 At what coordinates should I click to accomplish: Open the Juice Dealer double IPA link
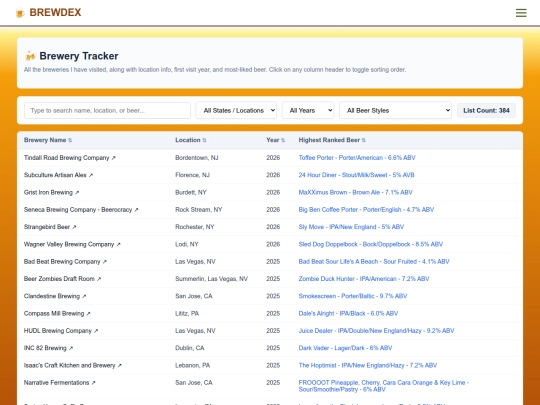tap(376, 331)
